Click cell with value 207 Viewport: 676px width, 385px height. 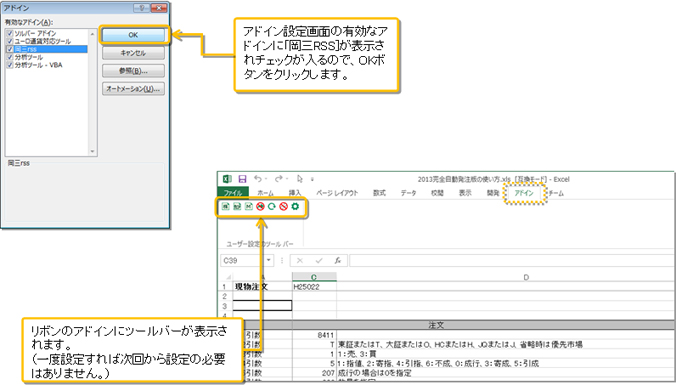coord(314,372)
